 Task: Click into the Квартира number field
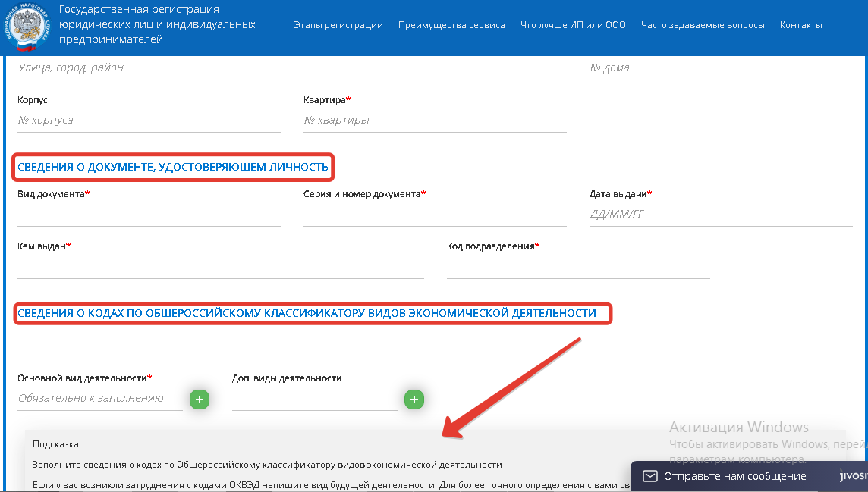(434, 120)
